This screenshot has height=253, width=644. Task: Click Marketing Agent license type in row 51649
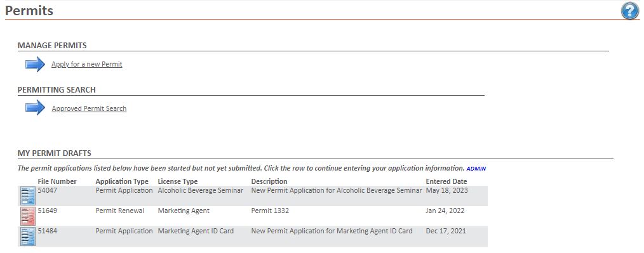(x=184, y=211)
